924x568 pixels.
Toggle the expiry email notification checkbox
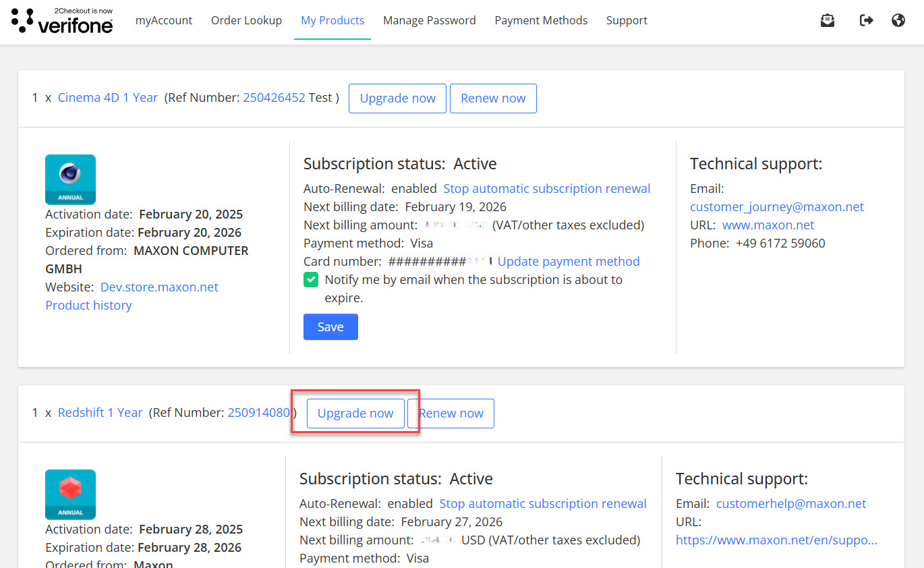pos(311,280)
